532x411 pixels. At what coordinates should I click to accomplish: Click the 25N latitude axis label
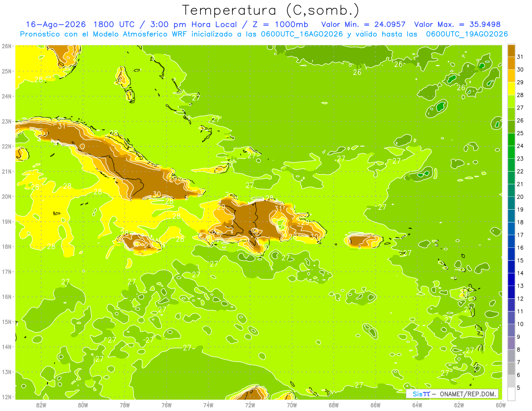[6, 71]
